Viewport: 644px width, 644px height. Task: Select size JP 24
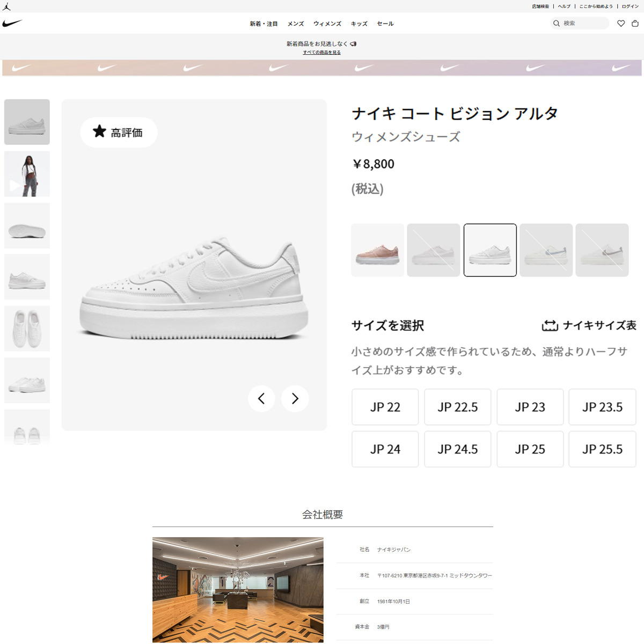point(385,449)
